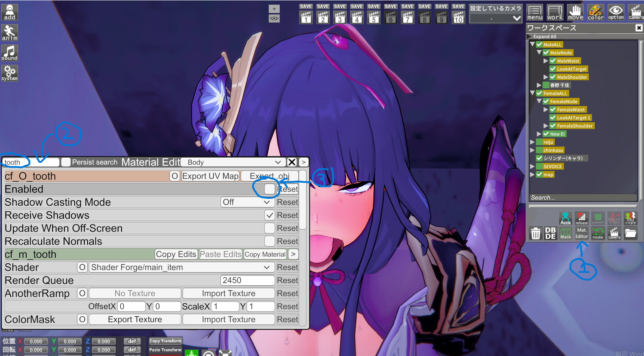
Task: Click the menu icon in top toolbar
Action: point(535,12)
